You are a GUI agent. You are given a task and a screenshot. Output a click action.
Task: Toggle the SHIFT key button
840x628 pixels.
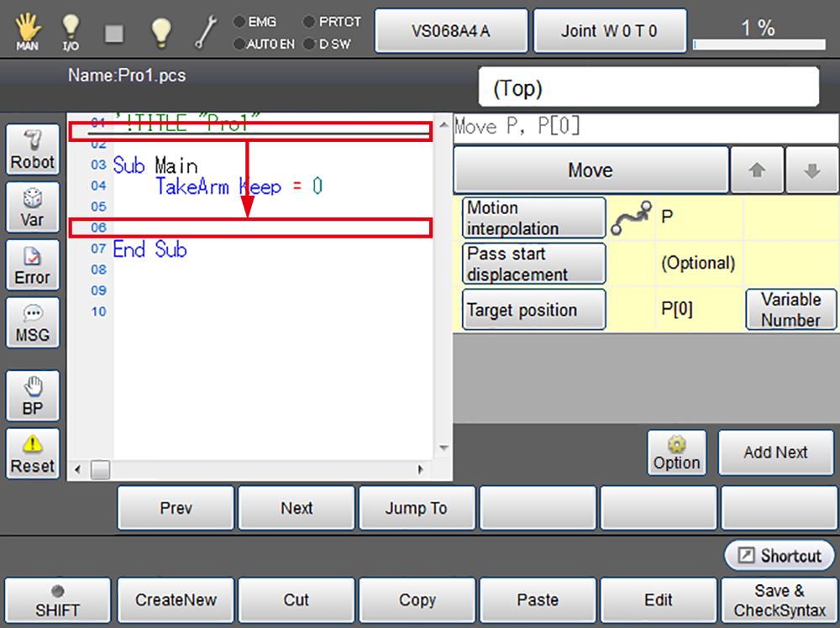coord(57,600)
